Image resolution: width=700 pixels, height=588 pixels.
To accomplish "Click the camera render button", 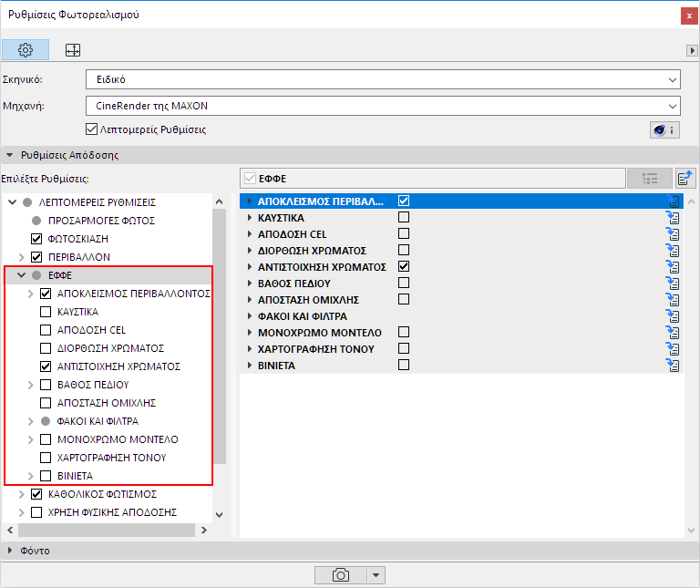I will click(x=341, y=575).
